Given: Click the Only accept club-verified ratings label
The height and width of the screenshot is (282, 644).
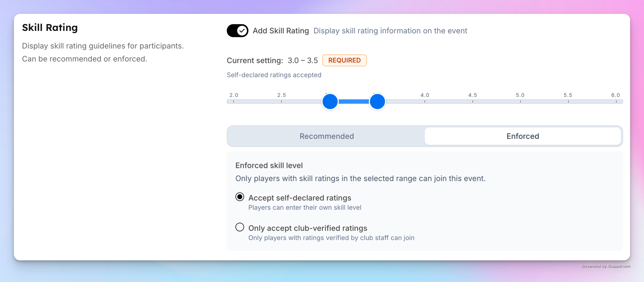Looking at the screenshot, I should 308,228.
